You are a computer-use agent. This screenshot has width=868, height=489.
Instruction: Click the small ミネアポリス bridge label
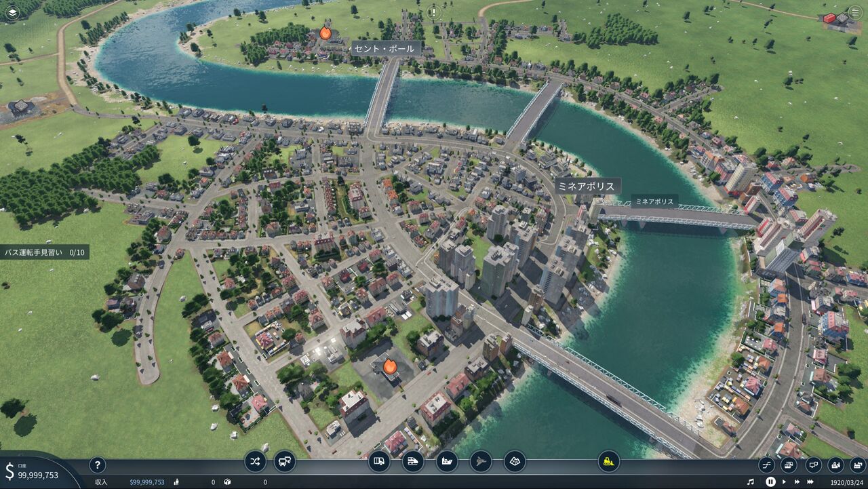[654, 201]
